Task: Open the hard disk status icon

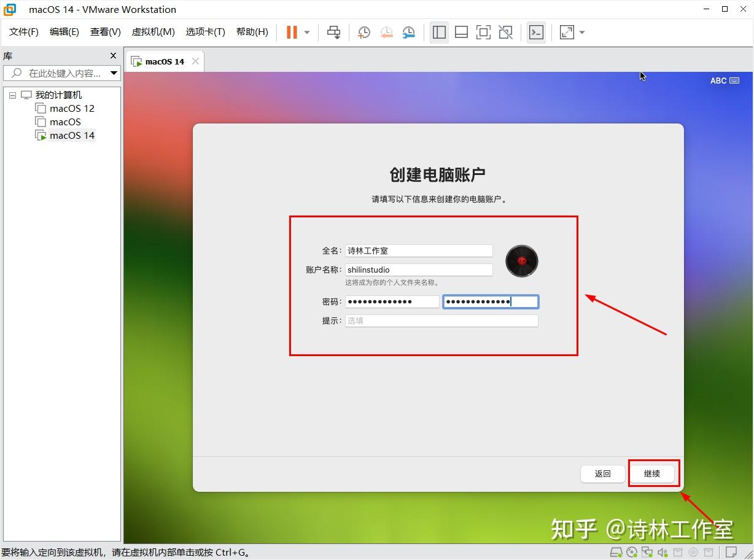Action: (617, 552)
